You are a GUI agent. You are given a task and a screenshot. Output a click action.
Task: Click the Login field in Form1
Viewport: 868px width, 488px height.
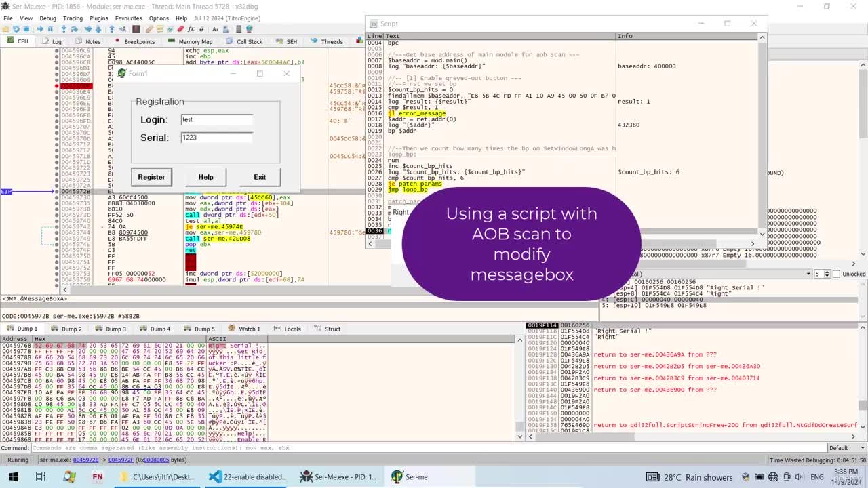click(217, 119)
